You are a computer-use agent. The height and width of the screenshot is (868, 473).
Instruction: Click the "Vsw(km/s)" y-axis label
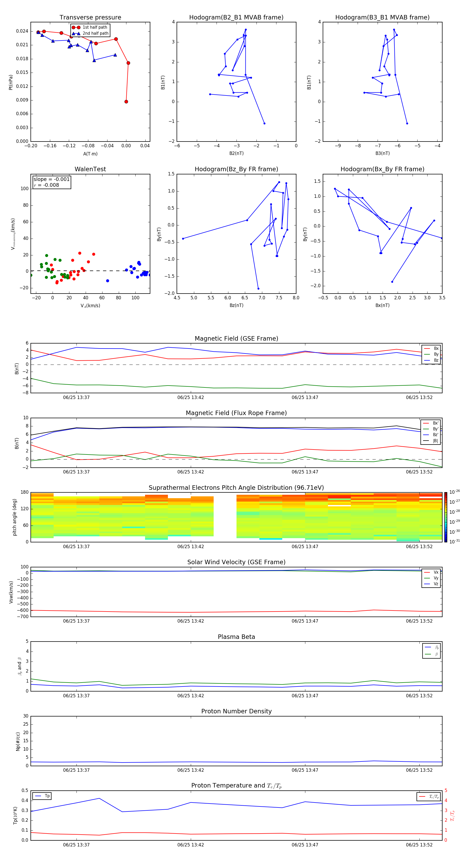(x=11, y=592)
